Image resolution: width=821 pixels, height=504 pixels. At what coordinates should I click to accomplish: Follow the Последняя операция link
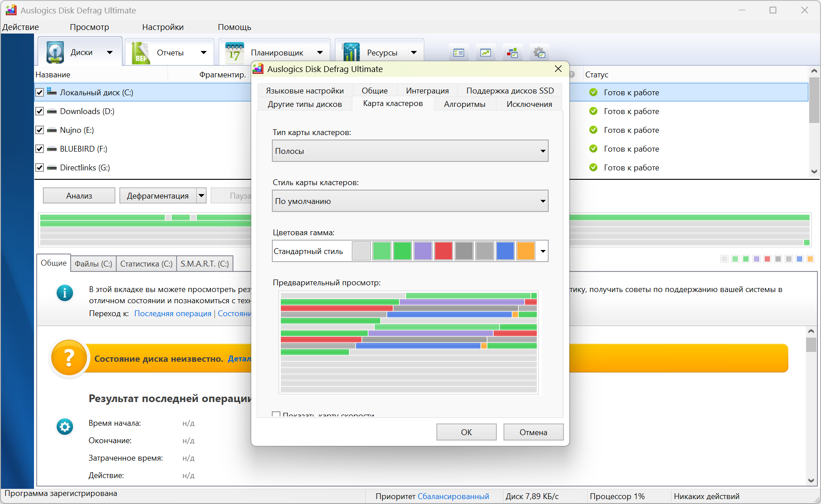tap(173, 313)
